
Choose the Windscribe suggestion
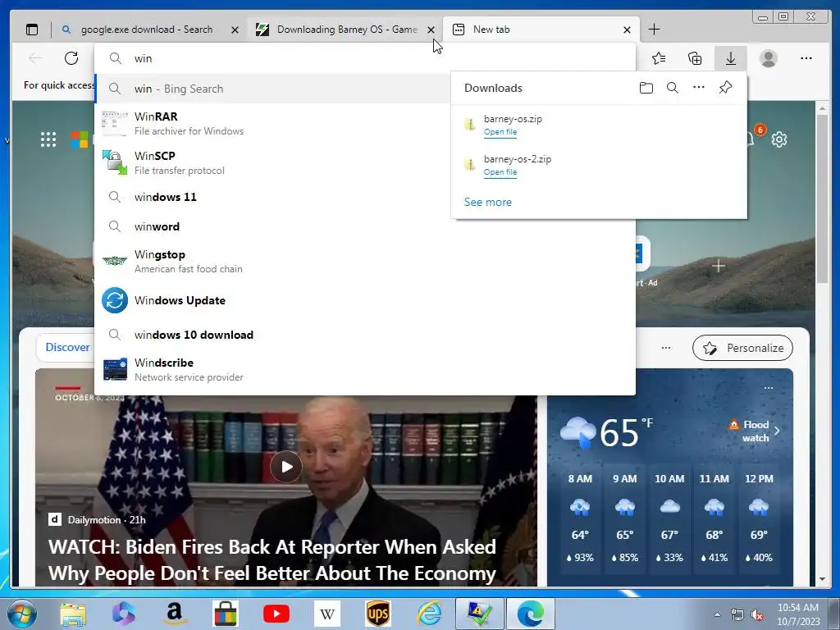click(364, 370)
